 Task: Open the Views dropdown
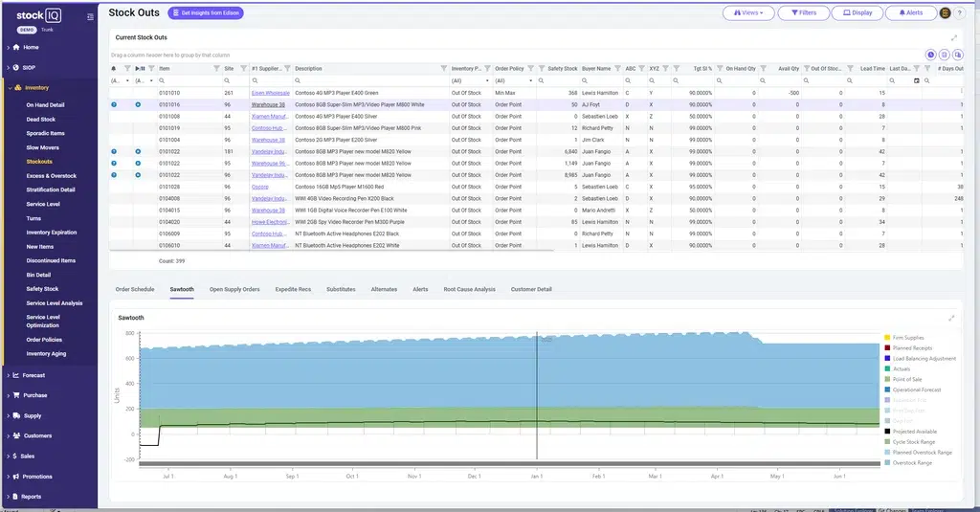point(748,12)
